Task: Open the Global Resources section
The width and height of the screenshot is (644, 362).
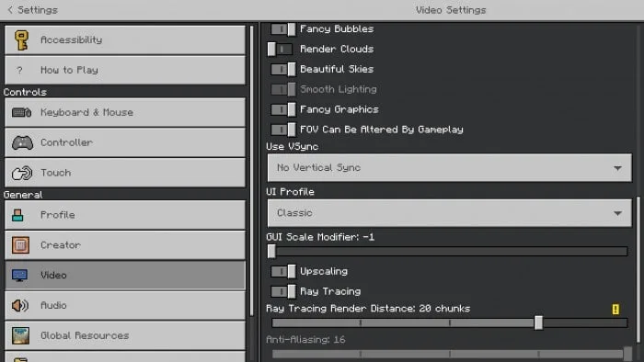Action: pyautogui.click(x=125, y=335)
